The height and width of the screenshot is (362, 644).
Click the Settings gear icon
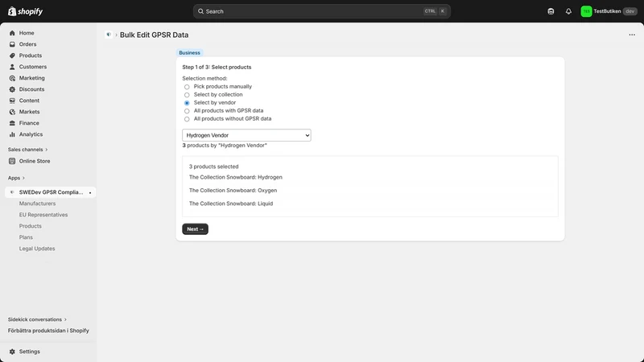[x=12, y=352]
